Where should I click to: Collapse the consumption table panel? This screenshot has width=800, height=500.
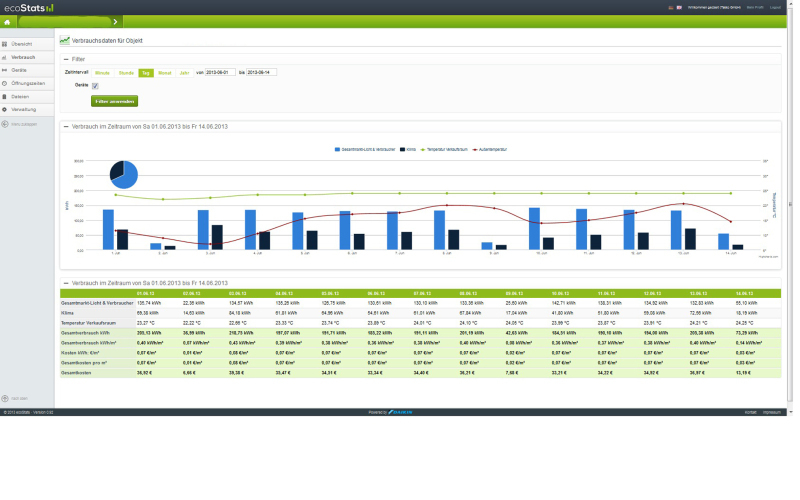click(66, 283)
